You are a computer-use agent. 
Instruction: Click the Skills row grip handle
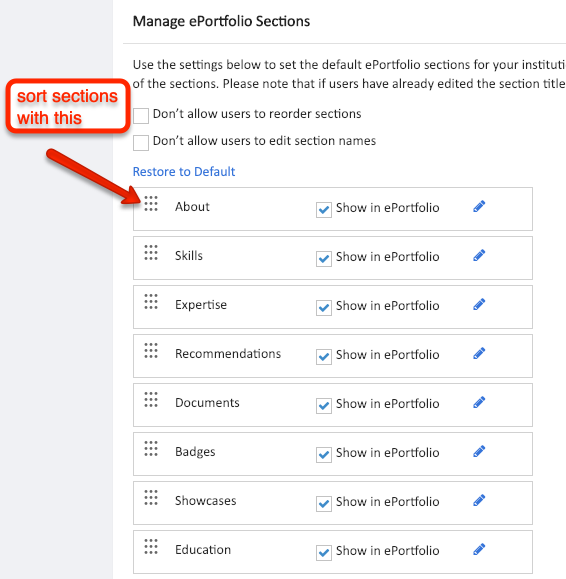pyautogui.click(x=151, y=253)
